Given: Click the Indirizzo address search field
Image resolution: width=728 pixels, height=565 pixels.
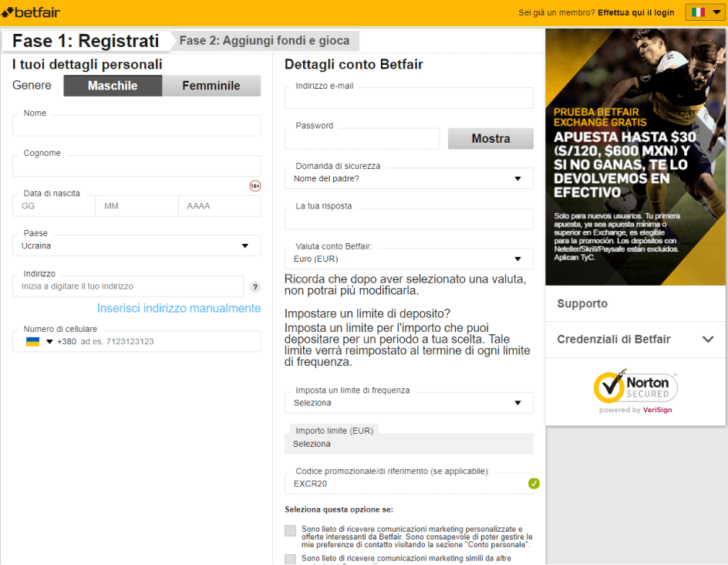Looking at the screenshot, I should [128, 286].
